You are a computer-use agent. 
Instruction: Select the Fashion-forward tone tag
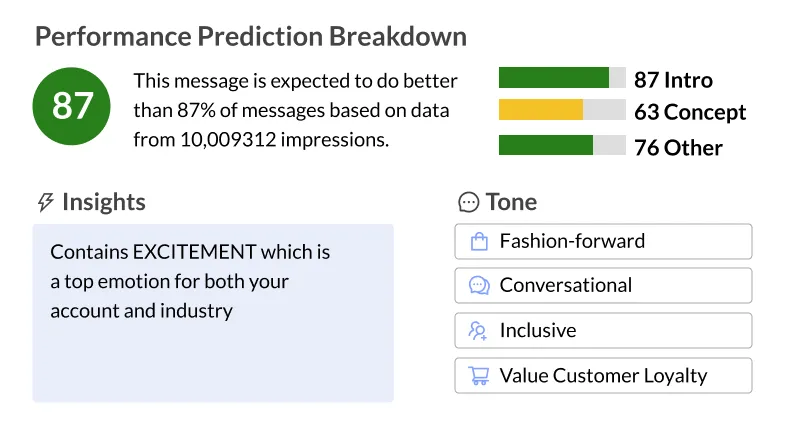coord(602,241)
